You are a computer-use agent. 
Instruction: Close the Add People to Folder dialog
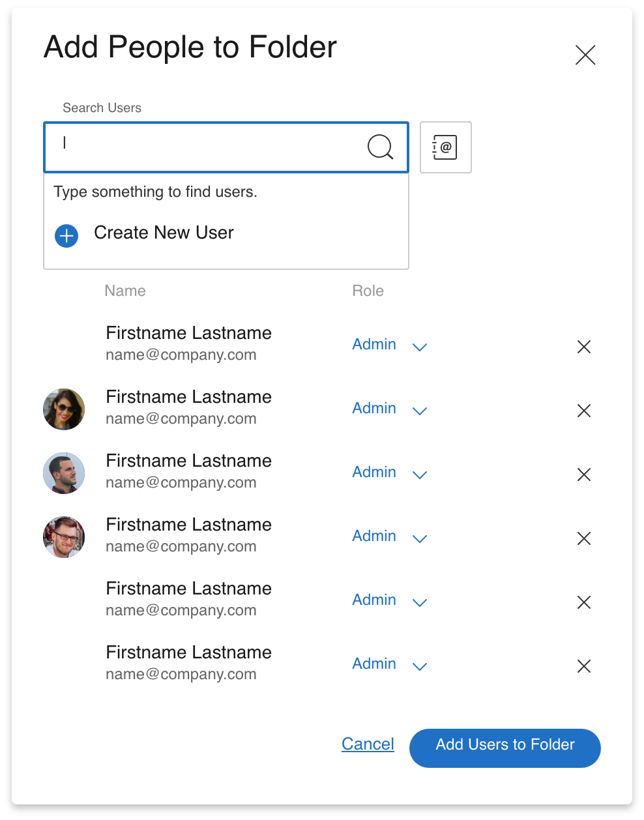[585, 55]
